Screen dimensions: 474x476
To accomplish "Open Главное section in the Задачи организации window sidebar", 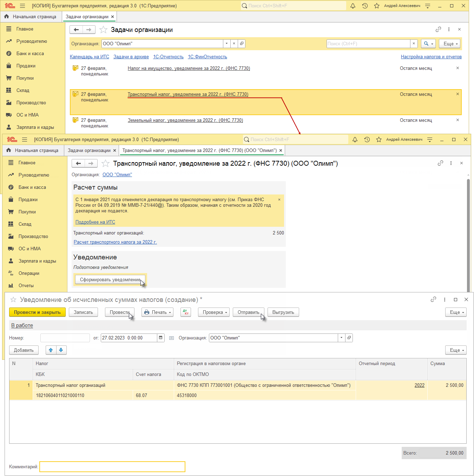I will (x=25, y=29).
